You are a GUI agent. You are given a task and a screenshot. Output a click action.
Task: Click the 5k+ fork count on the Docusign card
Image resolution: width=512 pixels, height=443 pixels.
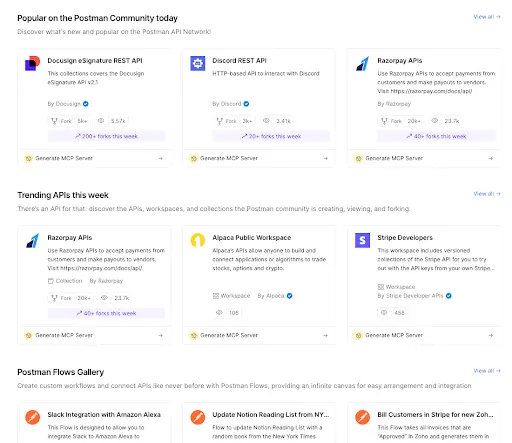[82, 121]
